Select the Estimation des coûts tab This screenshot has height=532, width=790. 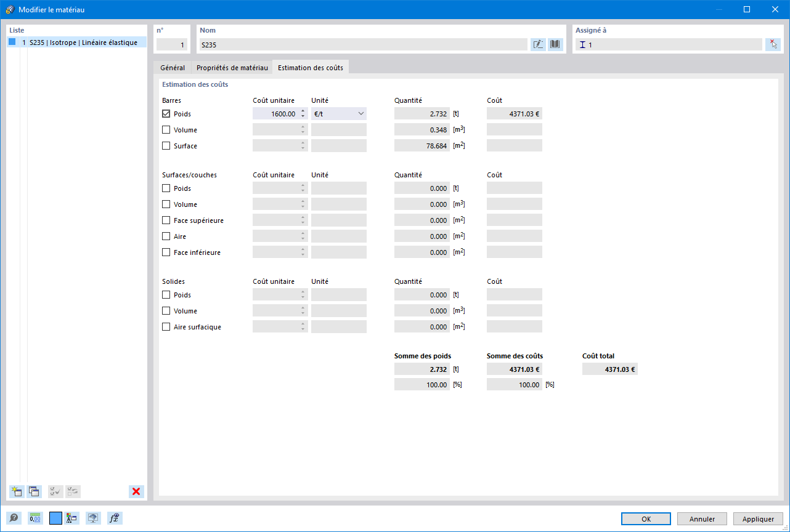pyautogui.click(x=311, y=67)
